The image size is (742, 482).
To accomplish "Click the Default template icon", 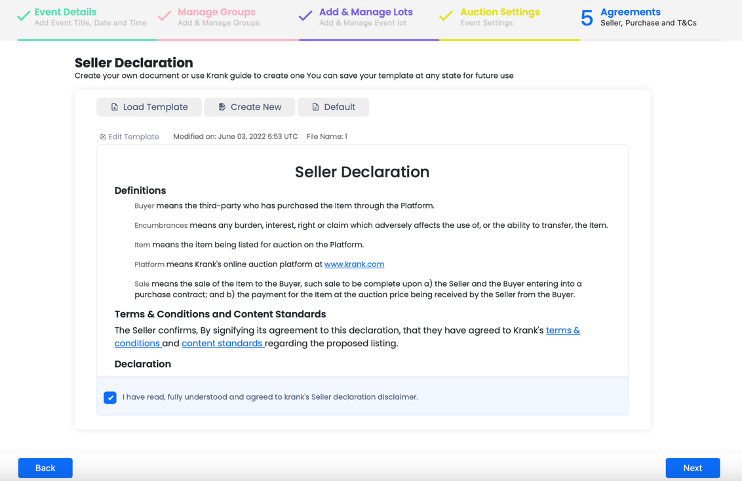I will (x=314, y=107).
